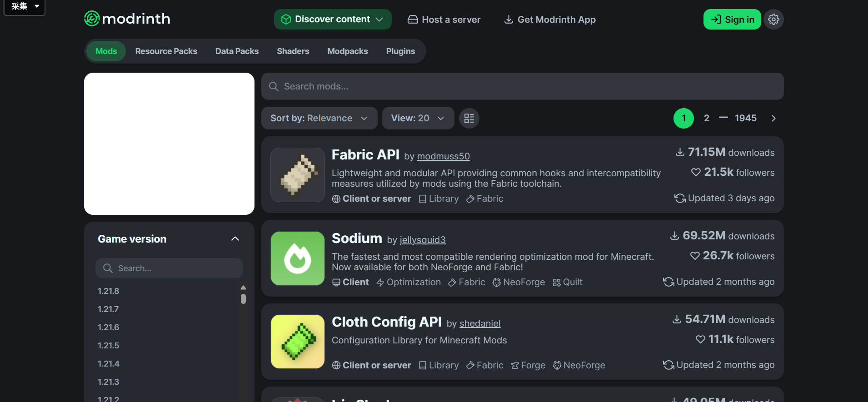Viewport: 868px width, 402px height.
Task: Click the Library tag on Fabric API
Action: pos(439,199)
